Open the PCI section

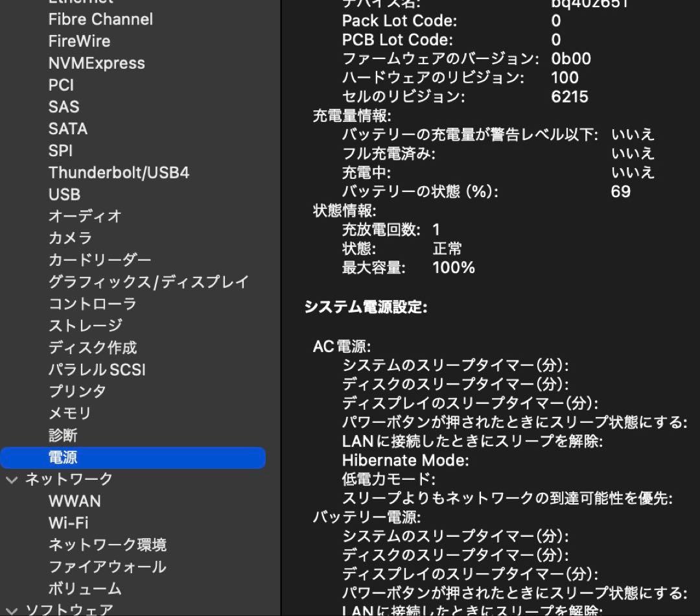coord(61,85)
